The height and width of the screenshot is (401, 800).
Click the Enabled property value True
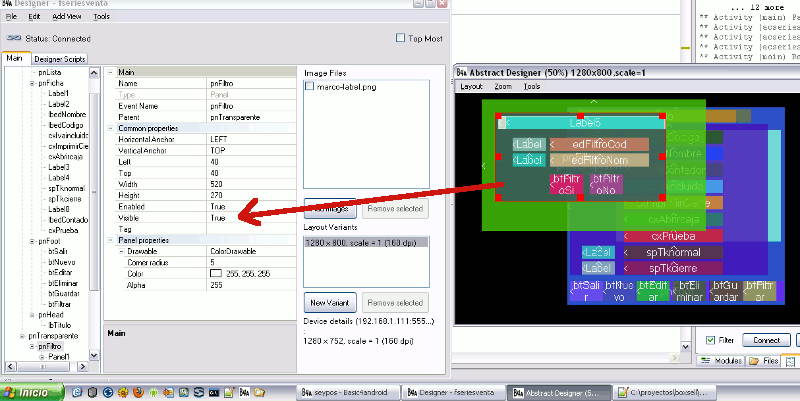point(252,207)
